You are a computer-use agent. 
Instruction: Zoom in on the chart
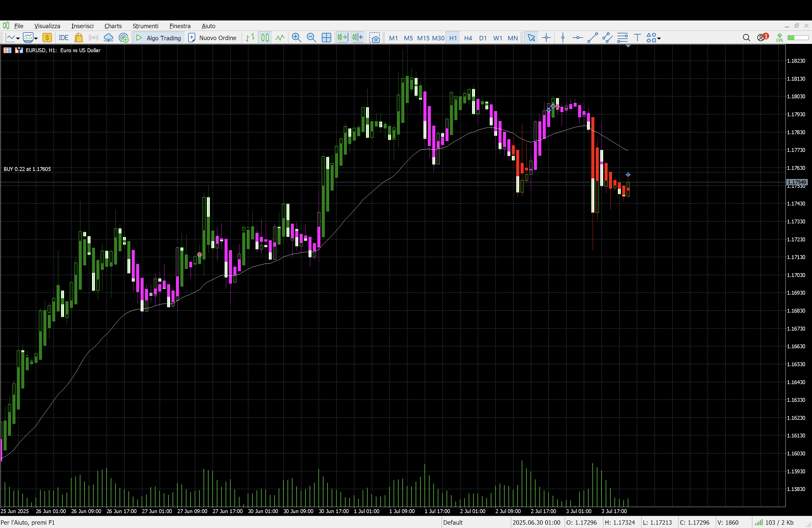296,38
